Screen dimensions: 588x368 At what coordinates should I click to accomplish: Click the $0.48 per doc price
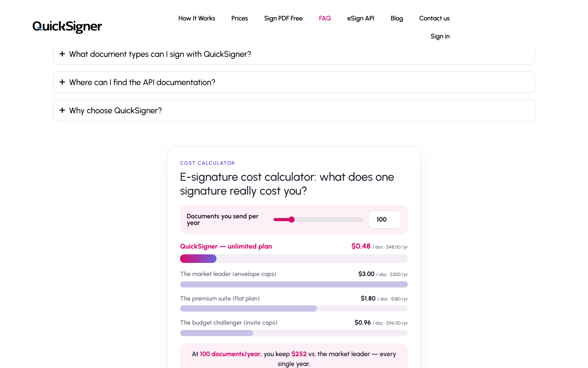click(x=361, y=246)
